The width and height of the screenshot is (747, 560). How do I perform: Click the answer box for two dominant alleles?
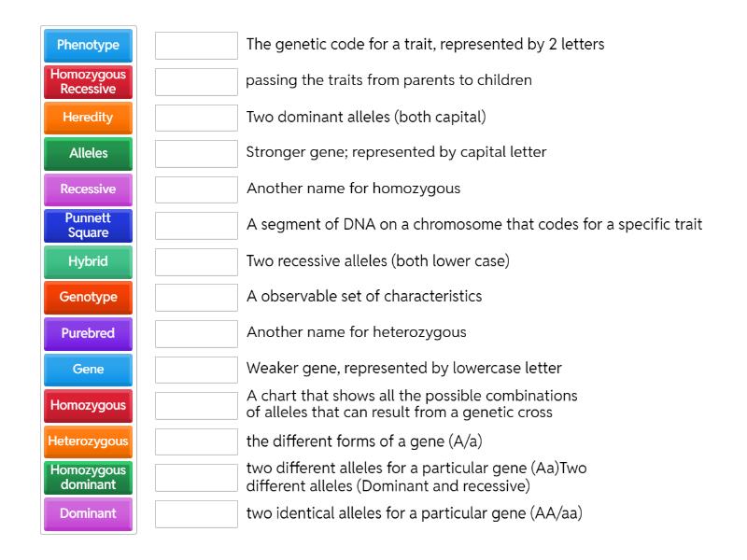coord(196,118)
